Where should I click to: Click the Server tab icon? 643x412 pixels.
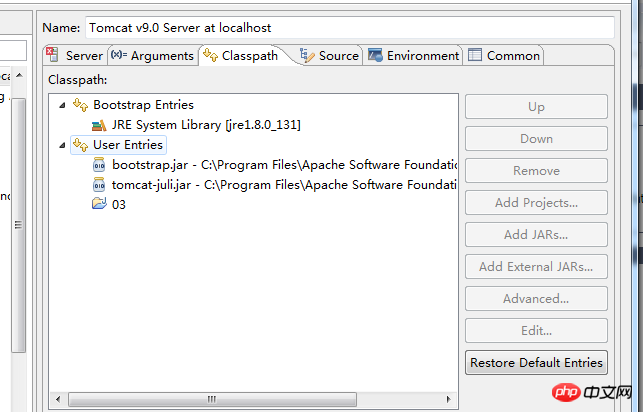[x=52, y=55]
